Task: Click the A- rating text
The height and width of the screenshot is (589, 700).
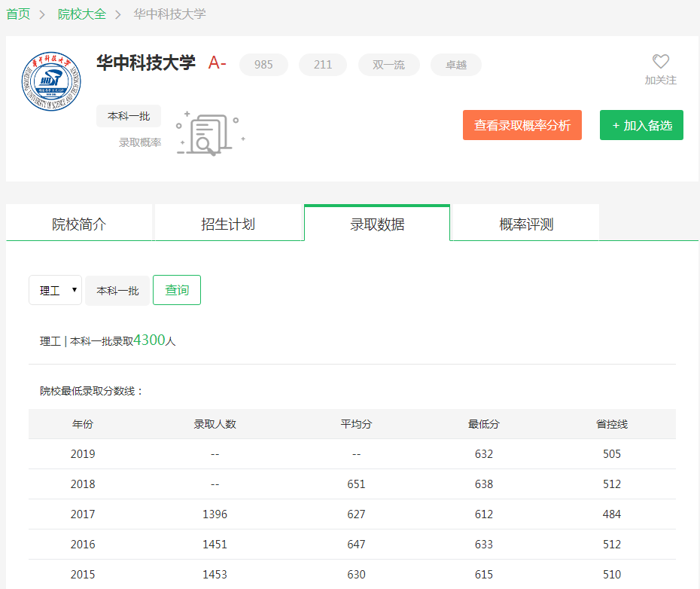Action: pos(218,63)
